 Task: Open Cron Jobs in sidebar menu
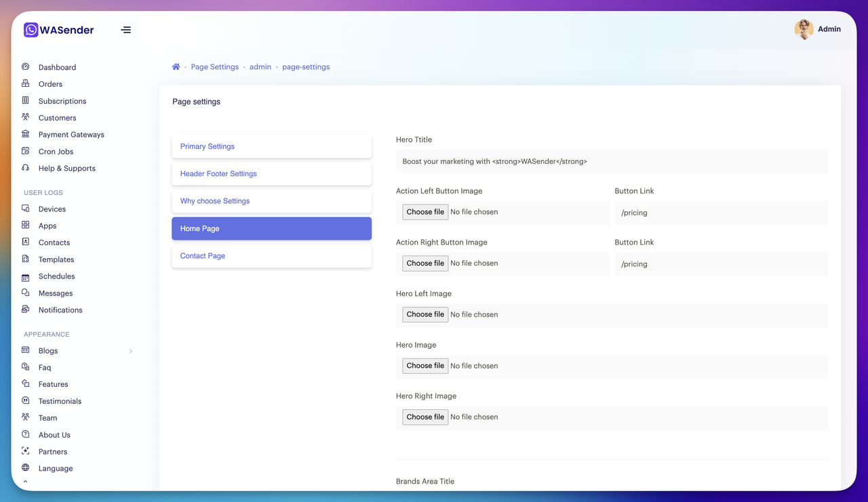(x=56, y=152)
